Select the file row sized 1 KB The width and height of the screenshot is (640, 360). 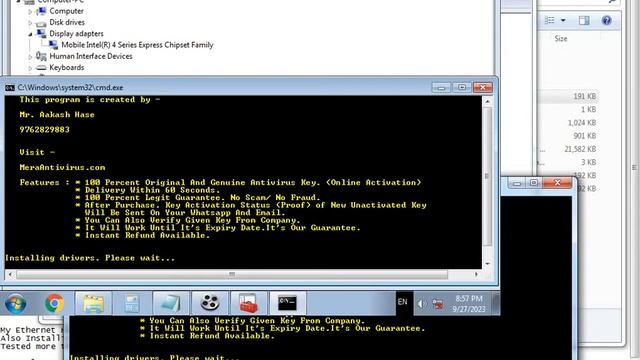[x=568, y=109]
